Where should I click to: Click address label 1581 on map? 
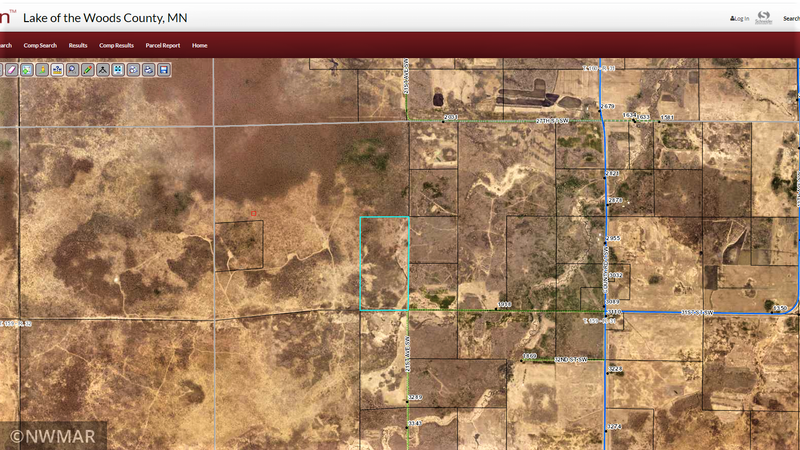667,117
